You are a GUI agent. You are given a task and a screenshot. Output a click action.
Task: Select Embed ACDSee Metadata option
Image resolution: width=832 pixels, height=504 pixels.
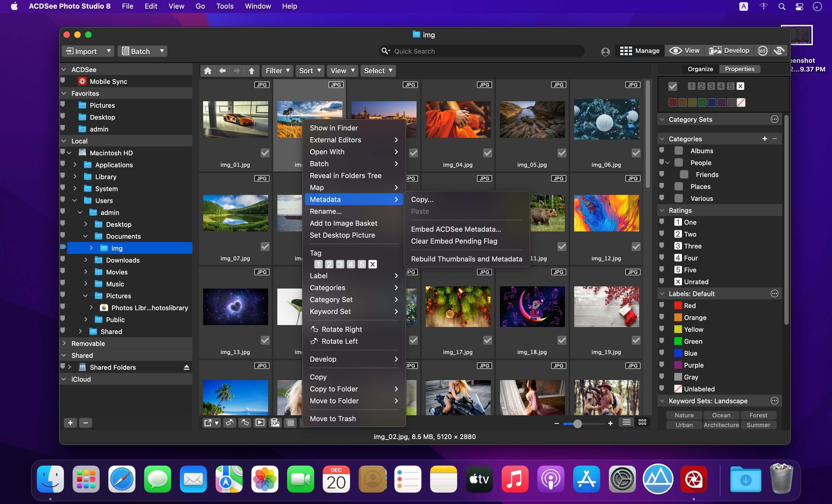pyautogui.click(x=455, y=228)
